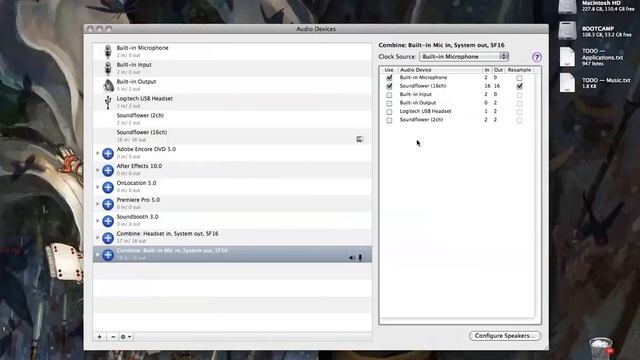Expand Combine: Built-in Mic in disclosure triangle
This screenshot has width=640, height=360.
pyautogui.click(x=98, y=254)
